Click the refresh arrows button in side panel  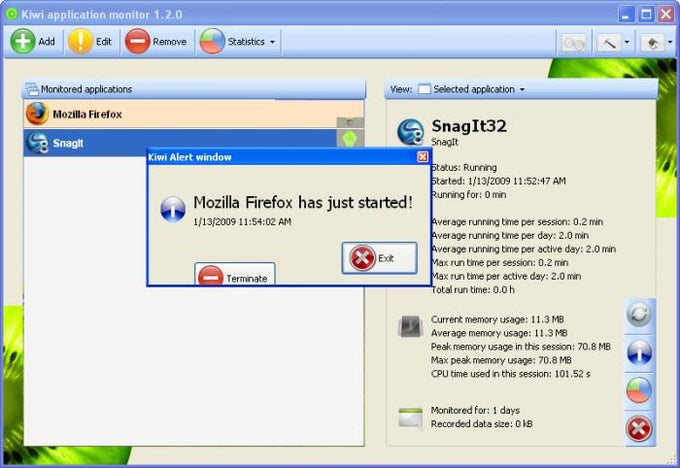click(639, 314)
